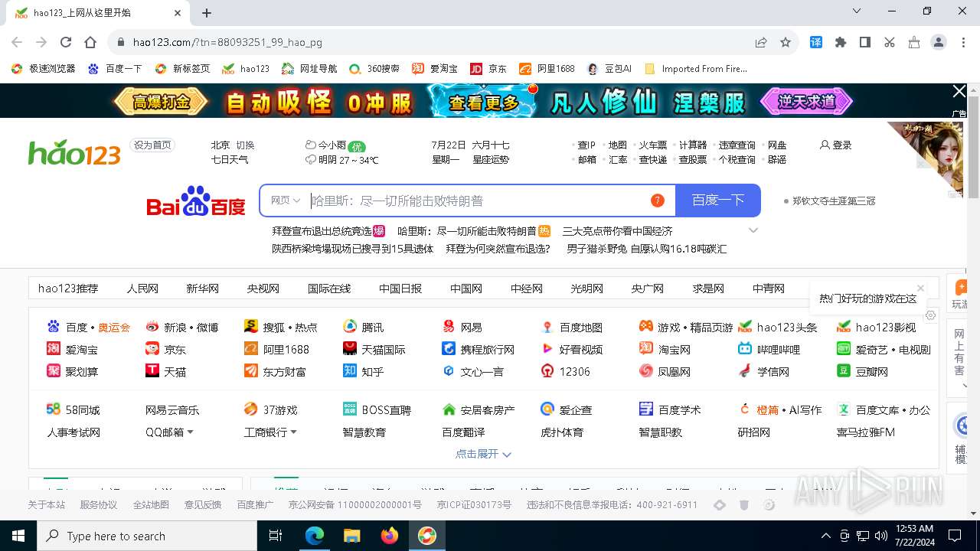The height and width of the screenshot is (551, 980).
Task: Click the Baidu logo
Action: 196,201
